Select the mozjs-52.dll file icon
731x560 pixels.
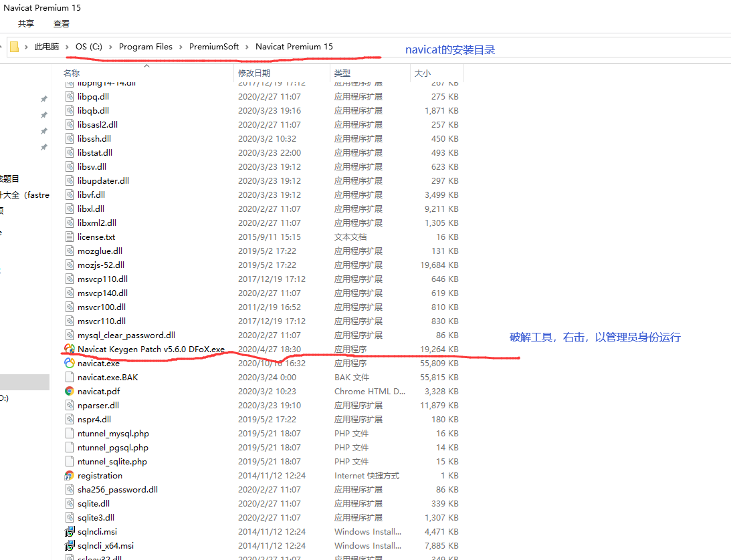(70, 265)
